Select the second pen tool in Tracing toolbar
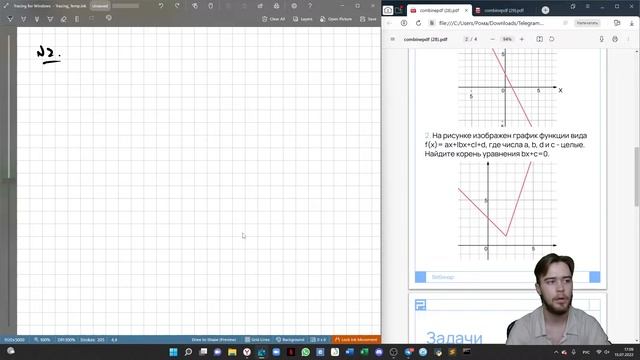The height and width of the screenshot is (360, 640). (24, 19)
